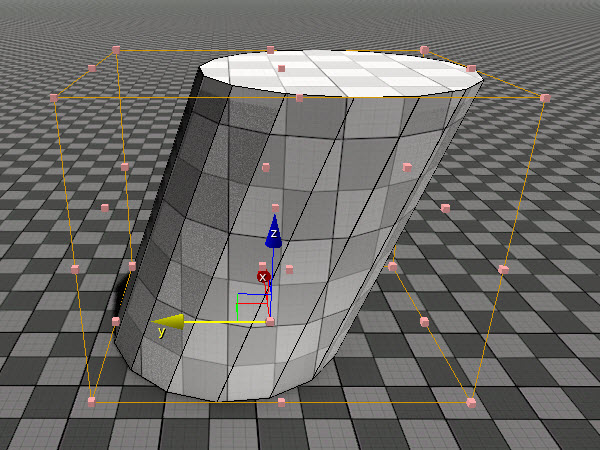Select lattice point at top front-right corner
Viewport: 600px width, 450px height.
point(545,98)
